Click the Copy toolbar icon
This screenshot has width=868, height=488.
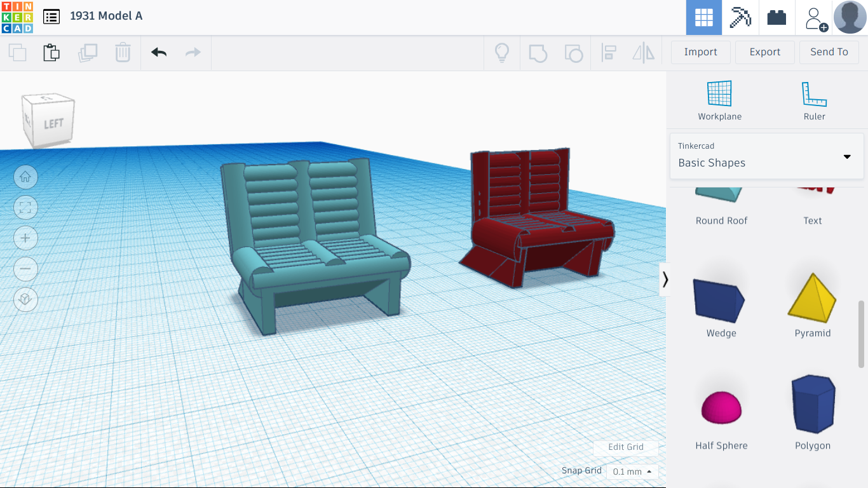pos(17,52)
